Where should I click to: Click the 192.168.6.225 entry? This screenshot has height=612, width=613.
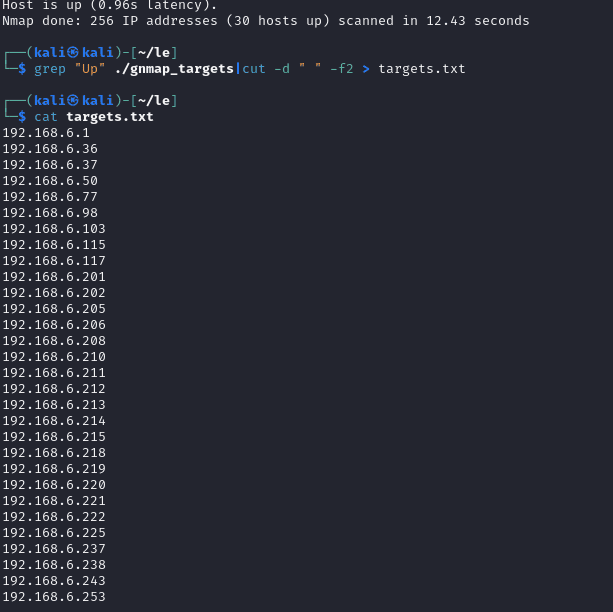[54, 533]
